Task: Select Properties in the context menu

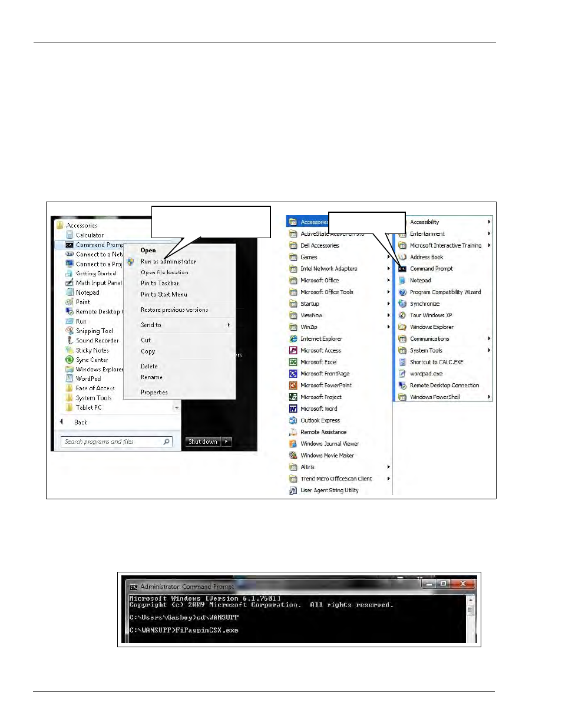Action: [x=154, y=392]
